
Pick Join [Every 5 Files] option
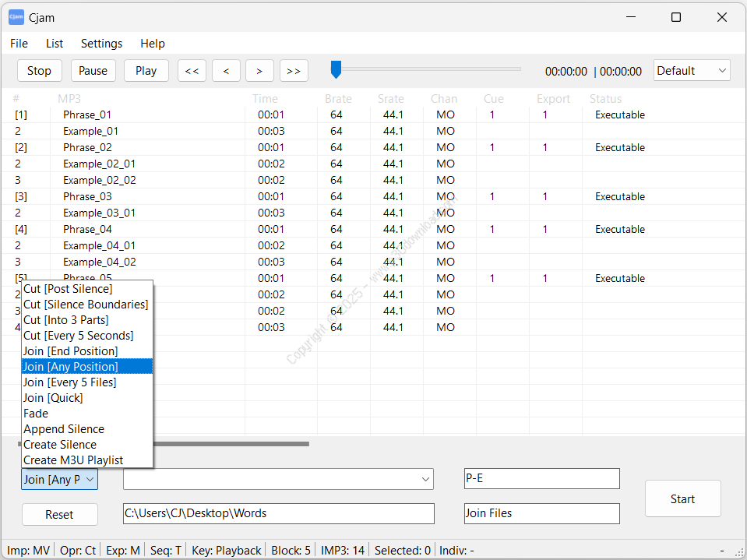point(69,382)
